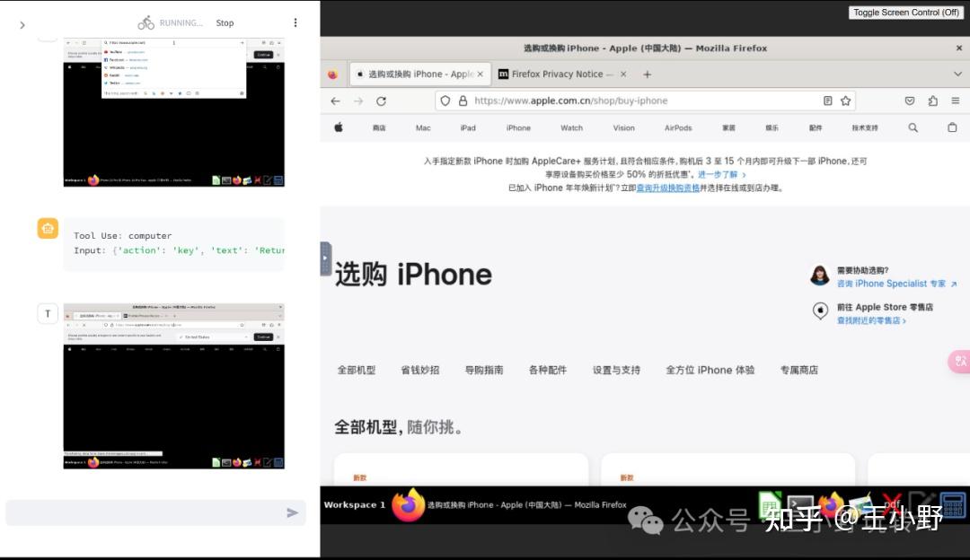Expand the list all tabs chevron
Image resolution: width=970 pixels, height=560 pixels.
[x=957, y=74]
